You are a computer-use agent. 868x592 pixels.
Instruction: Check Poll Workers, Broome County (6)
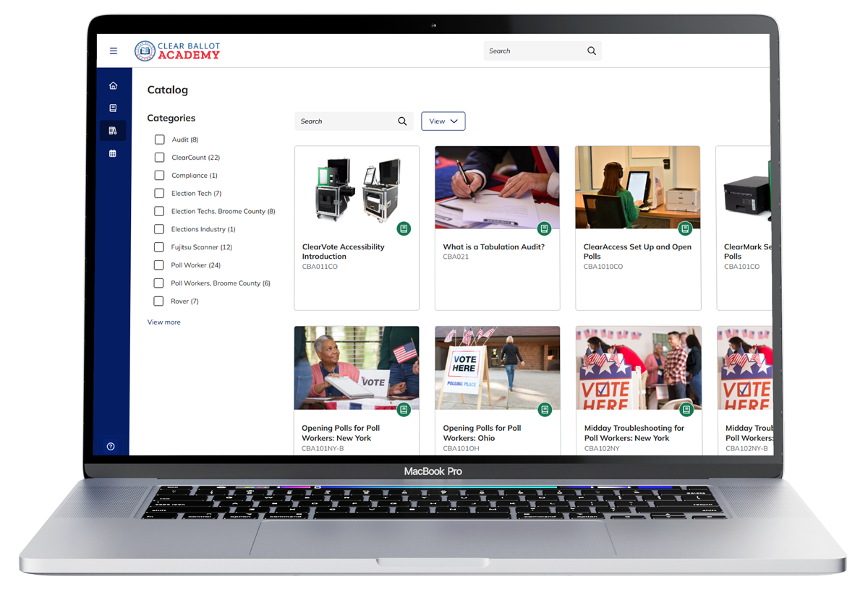pos(158,283)
